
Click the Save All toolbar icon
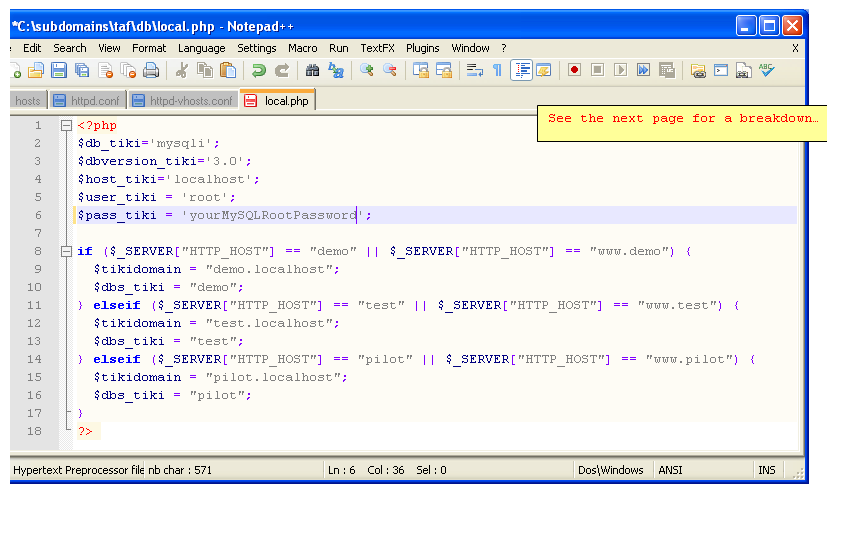coord(82,70)
